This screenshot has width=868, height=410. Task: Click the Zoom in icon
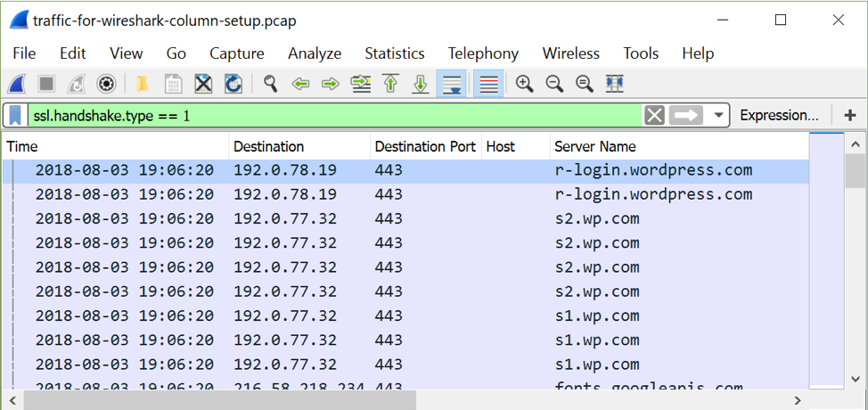click(524, 84)
